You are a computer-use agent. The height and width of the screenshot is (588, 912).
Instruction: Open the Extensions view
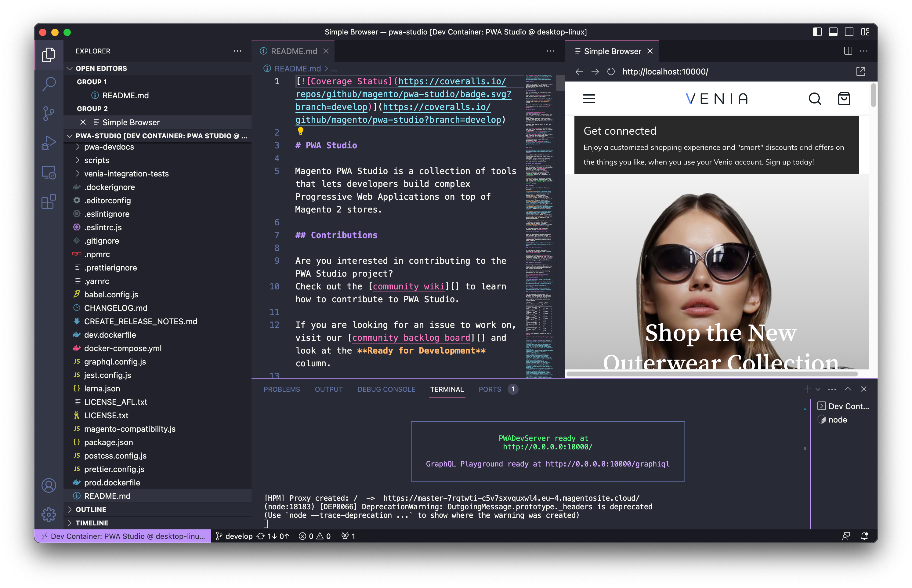(49, 201)
